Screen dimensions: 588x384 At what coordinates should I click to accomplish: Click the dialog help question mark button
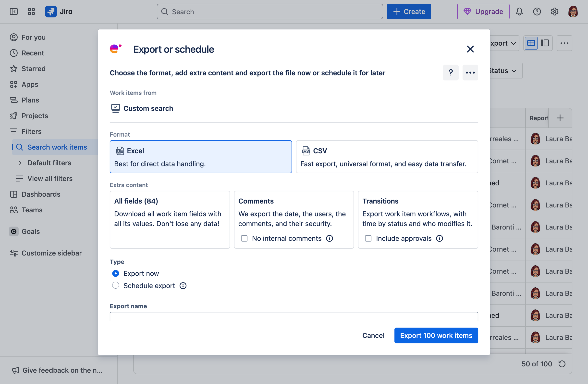[x=451, y=73]
